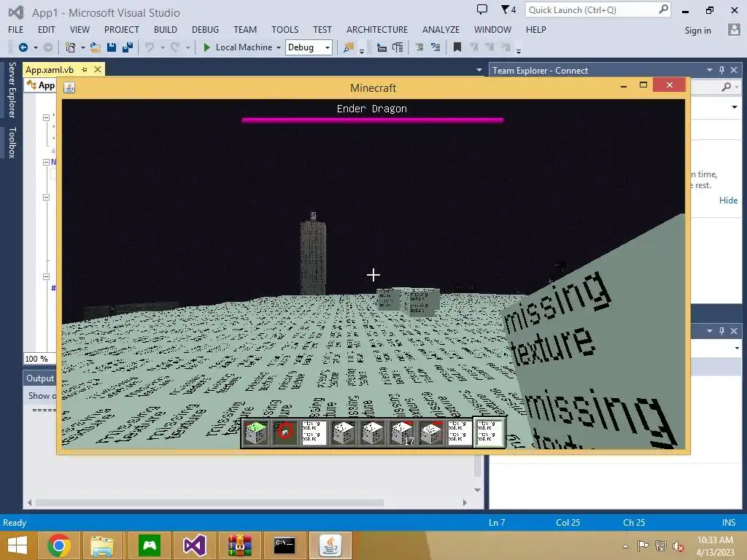Click the Sign in link
Image resolution: width=747 pixels, height=560 pixels.
coord(697,30)
